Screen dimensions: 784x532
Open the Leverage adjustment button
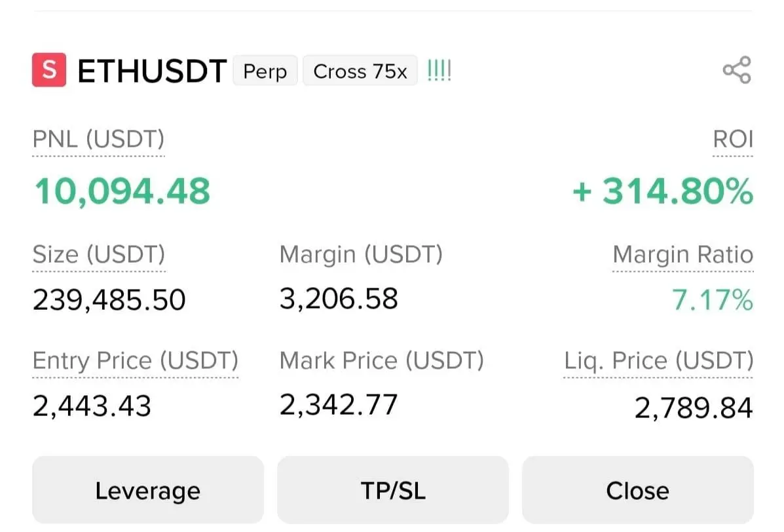tap(148, 490)
